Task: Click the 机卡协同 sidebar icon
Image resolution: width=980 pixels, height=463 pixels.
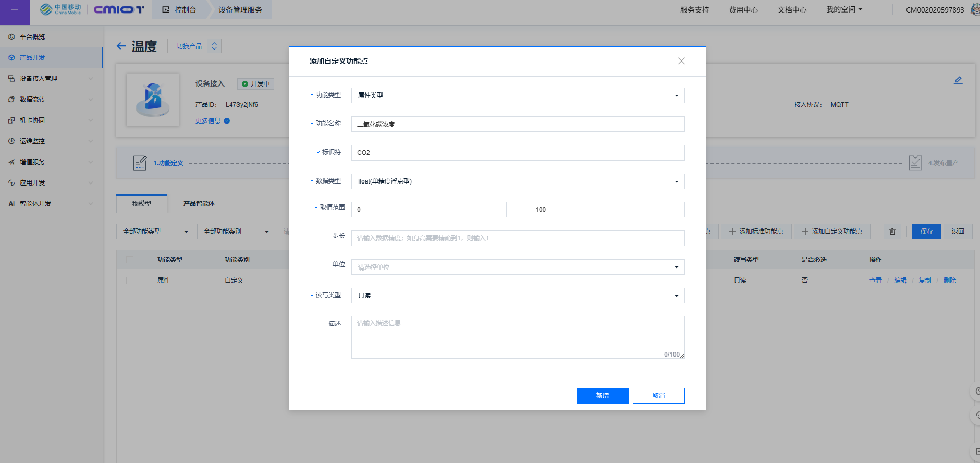Action: pyautogui.click(x=11, y=120)
